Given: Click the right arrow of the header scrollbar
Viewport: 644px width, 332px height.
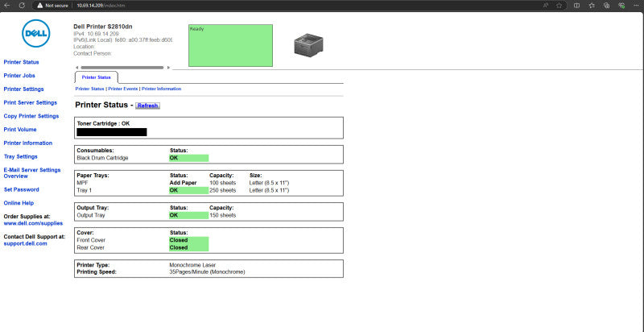Looking at the screenshot, I should 168,68.
